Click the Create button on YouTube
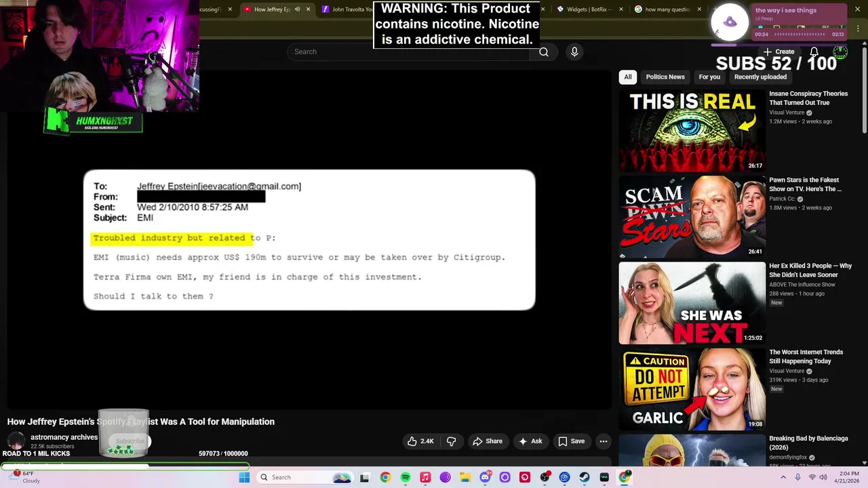 (778, 52)
